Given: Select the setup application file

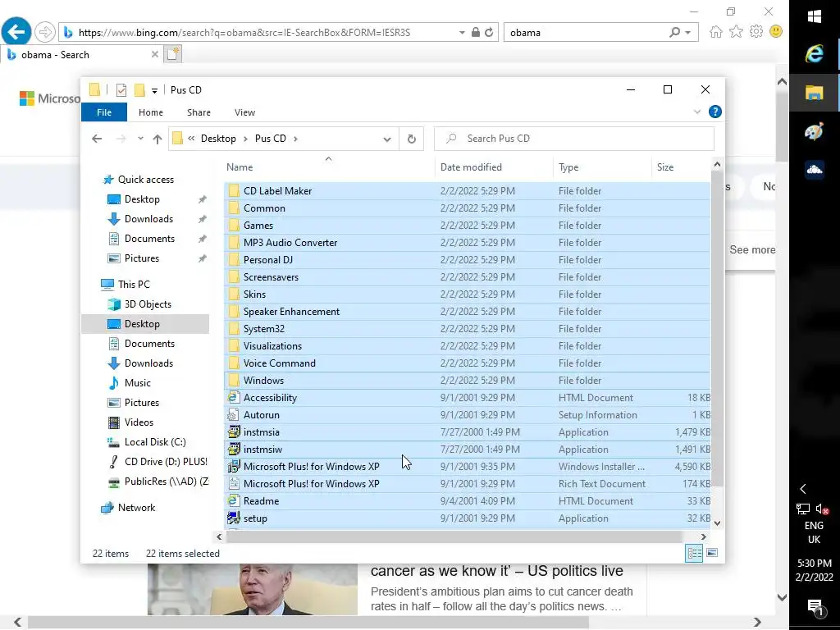Looking at the screenshot, I should coord(255,518).
